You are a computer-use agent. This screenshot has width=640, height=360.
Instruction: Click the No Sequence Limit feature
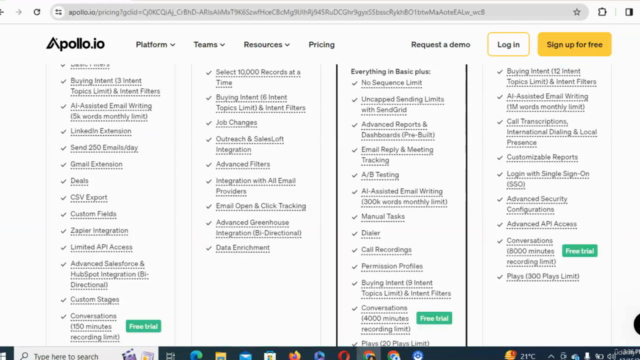(391, 83)
